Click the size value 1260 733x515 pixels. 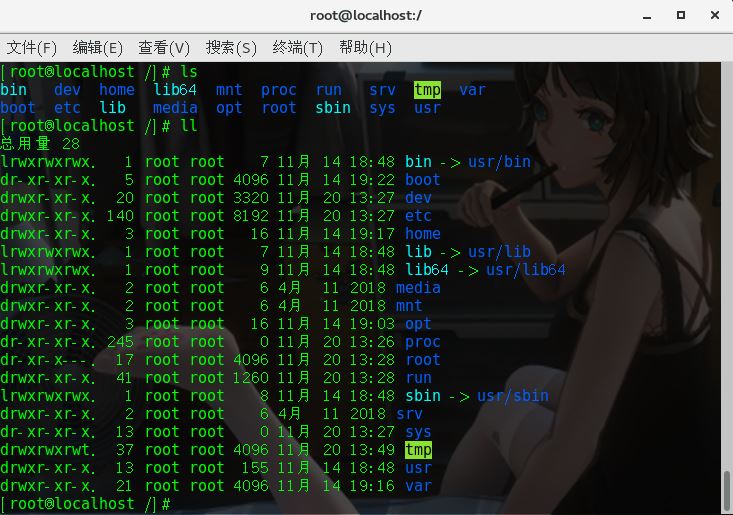251,378
